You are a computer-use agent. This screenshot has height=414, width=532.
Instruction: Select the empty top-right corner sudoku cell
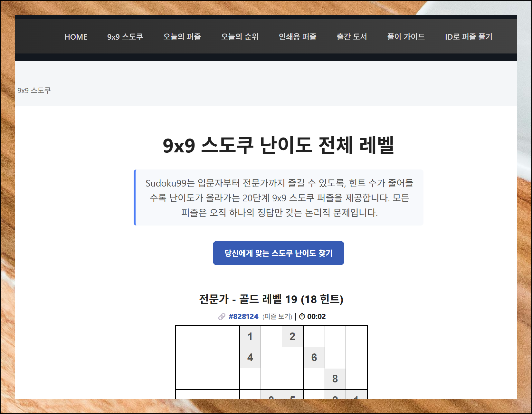tap(356, 336)
